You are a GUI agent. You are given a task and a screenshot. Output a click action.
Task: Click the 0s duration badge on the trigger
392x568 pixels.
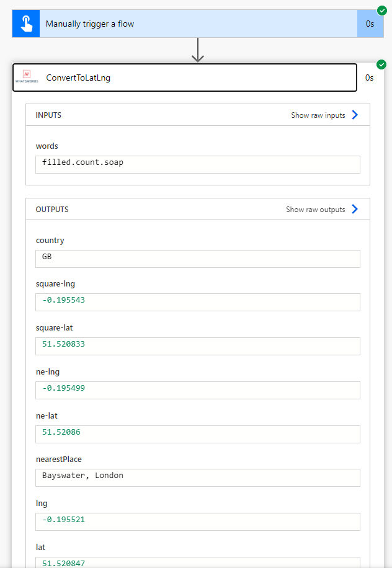point(369,24)
